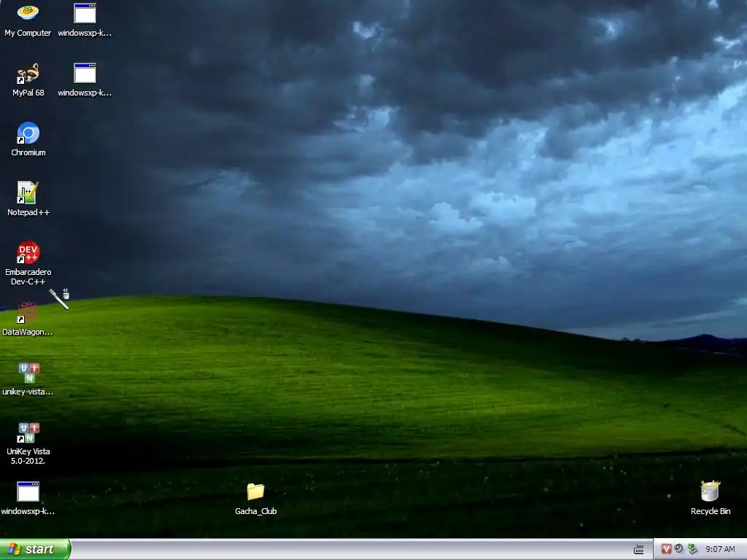
Task: Click the Safely Remove Hardware tray icon
Action: [x=692, y=549]
